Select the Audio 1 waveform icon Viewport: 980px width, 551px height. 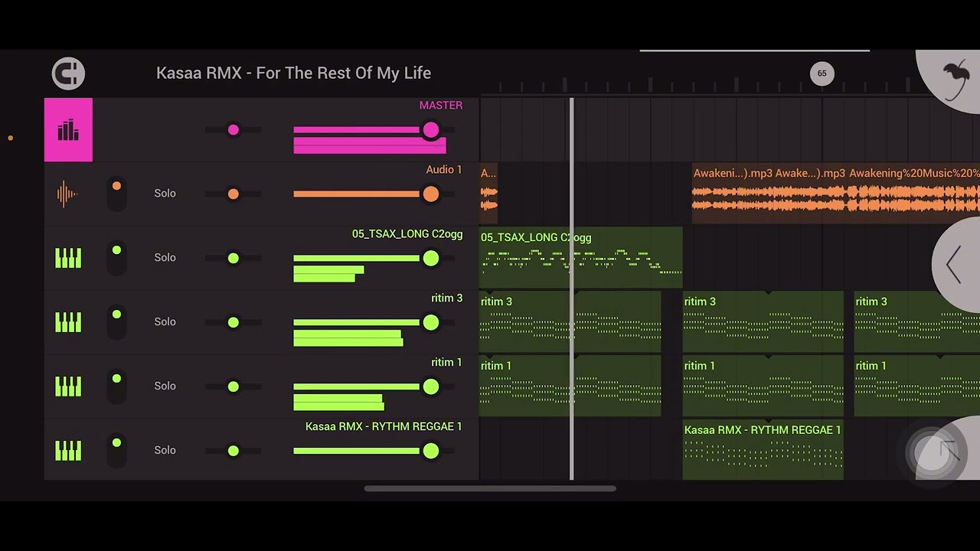point(67,194)
